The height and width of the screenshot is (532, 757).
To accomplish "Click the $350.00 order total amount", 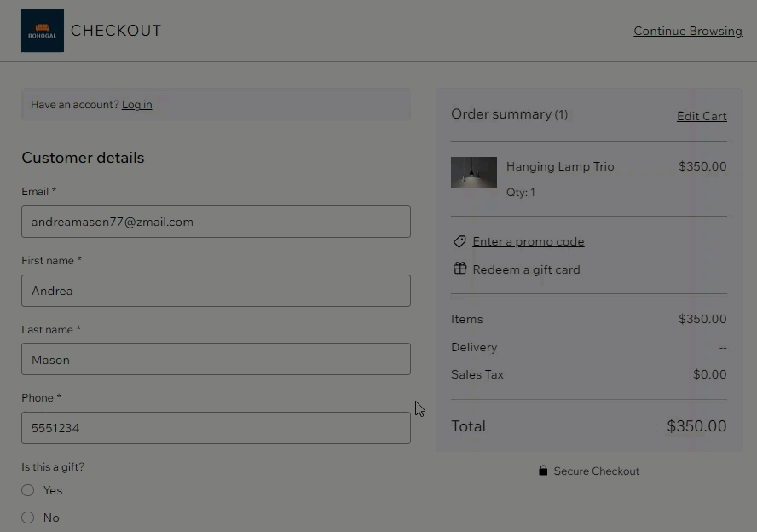I will [696, 426].
